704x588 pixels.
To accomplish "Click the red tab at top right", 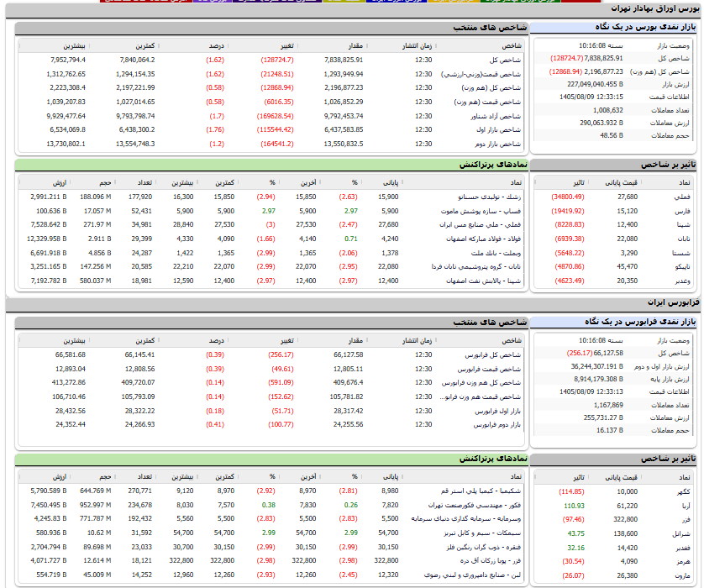I will (581, 2).
